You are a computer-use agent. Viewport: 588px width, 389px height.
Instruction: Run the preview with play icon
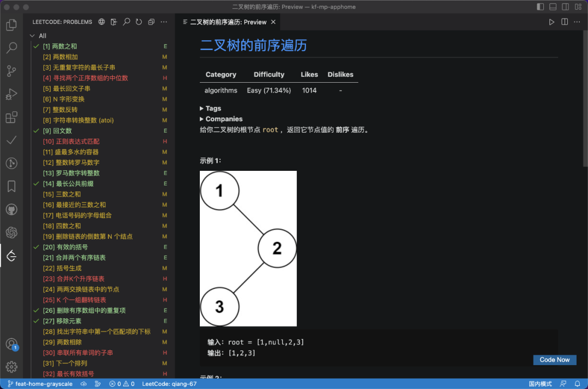pyautogui.click(x=551, y=22)
